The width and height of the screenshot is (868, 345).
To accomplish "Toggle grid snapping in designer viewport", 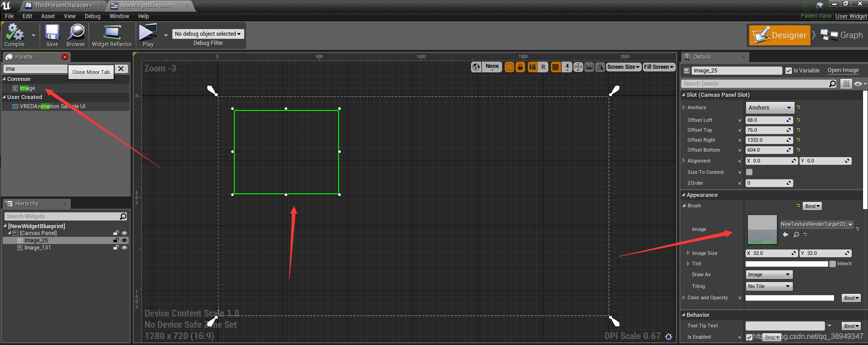I will 555,67.
